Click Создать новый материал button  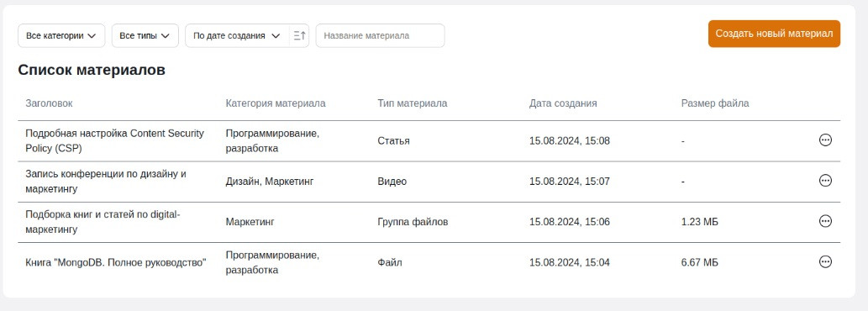point(774,34)
